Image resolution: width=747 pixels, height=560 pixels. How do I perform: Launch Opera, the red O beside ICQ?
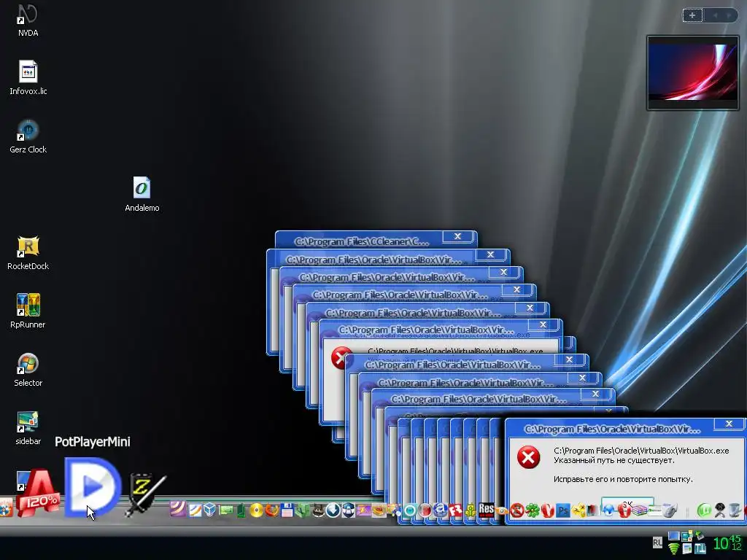point(548,510)
